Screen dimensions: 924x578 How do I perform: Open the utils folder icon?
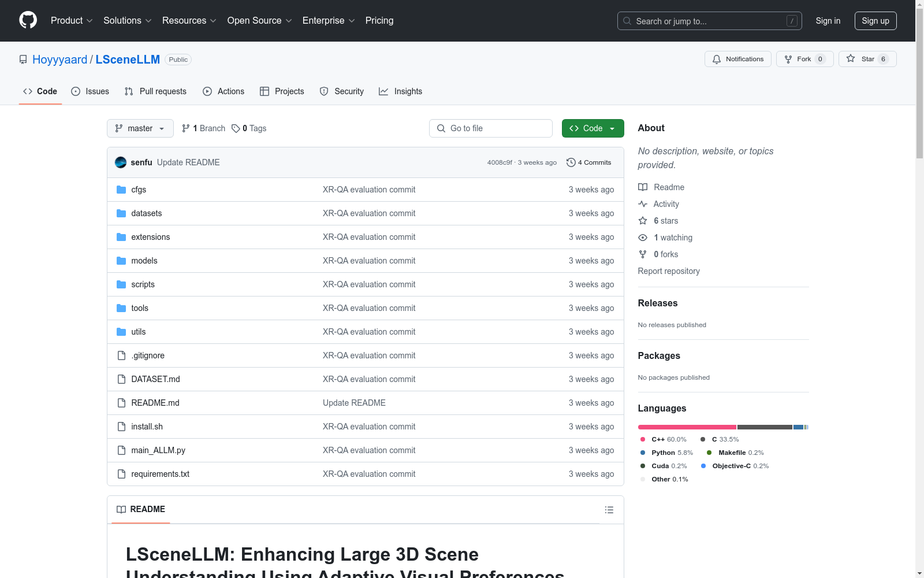click(x=121, y=332)
